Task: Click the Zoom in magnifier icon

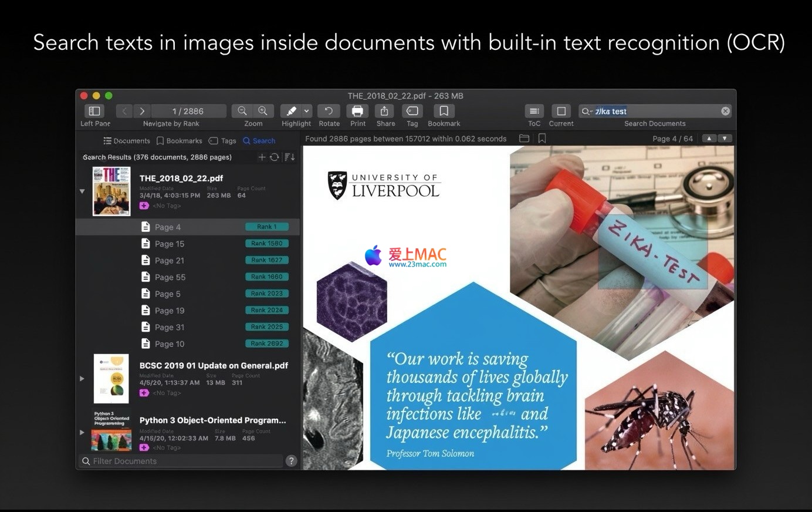Action: click(x=263, y=111)
